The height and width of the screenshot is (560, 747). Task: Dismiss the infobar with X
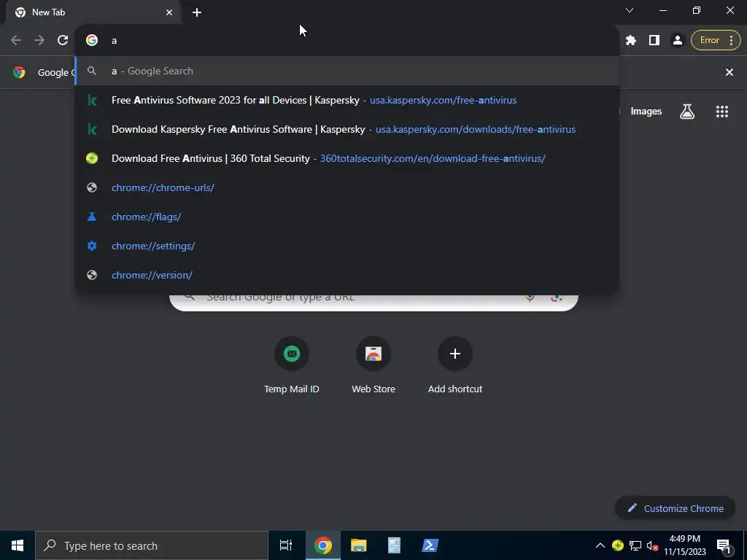click(729, 72)
